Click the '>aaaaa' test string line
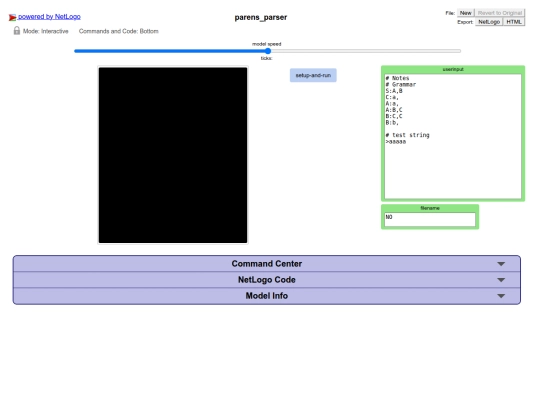Image resolution: width=540 pixels, height=405 pixels. click(396, 142)
